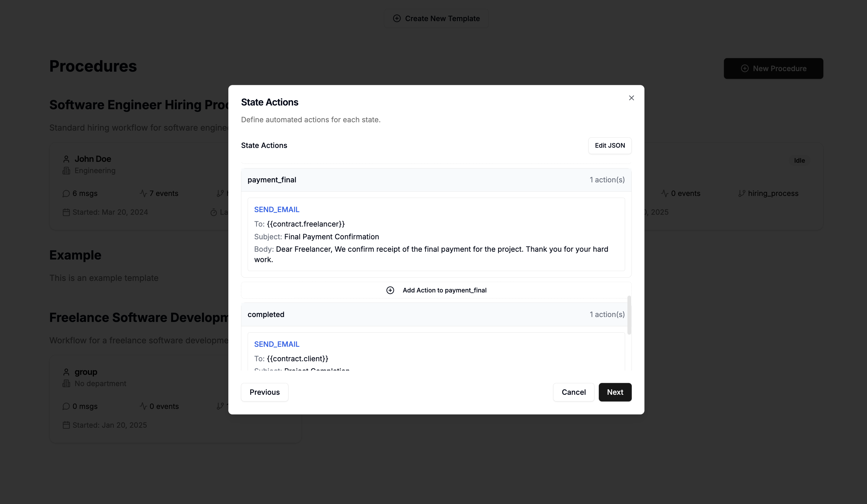Screen dimensions: 867x504
Task: Expand the completed state header
Action: tap(436, 314)
